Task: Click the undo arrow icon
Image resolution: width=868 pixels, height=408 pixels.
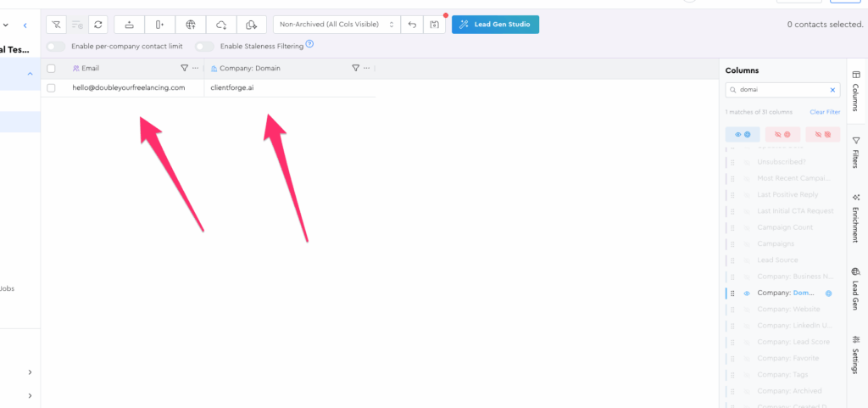Action: click(x=412, y=25)
